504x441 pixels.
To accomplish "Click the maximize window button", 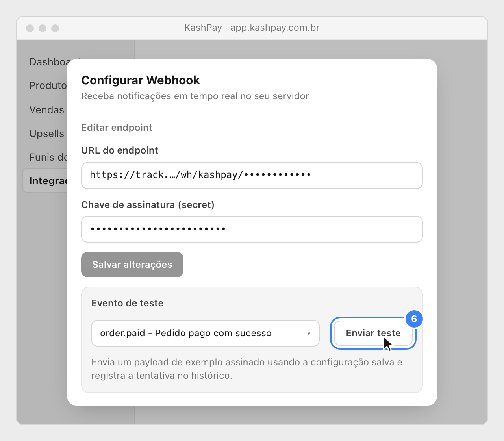I will [x=55, y=28].
